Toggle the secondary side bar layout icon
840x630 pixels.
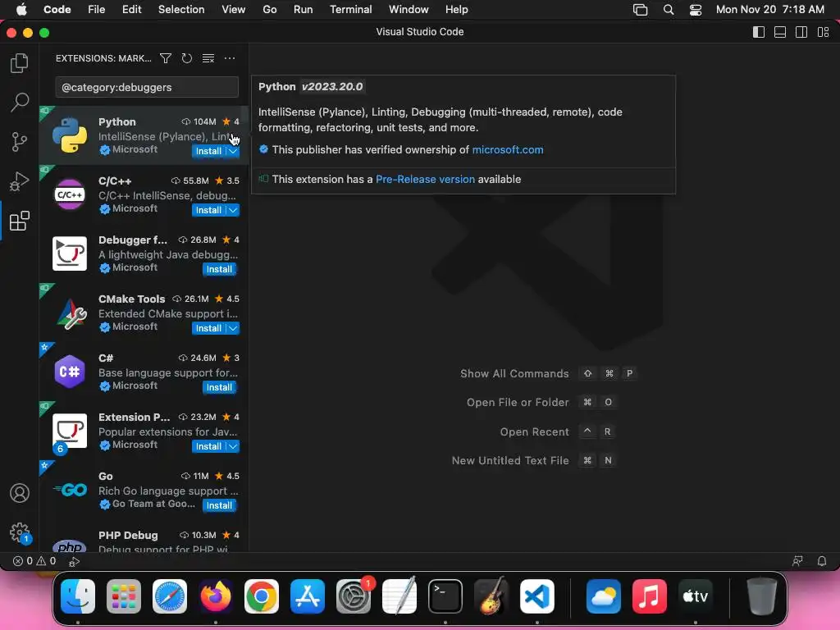coord(801,32)
